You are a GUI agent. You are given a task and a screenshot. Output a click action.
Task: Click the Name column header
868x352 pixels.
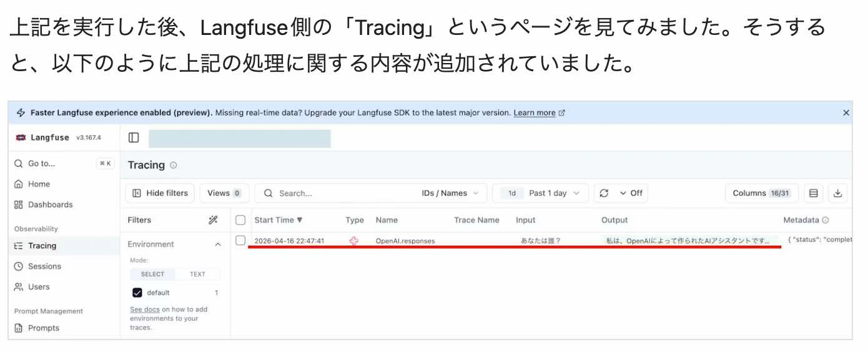coord(387,220)
